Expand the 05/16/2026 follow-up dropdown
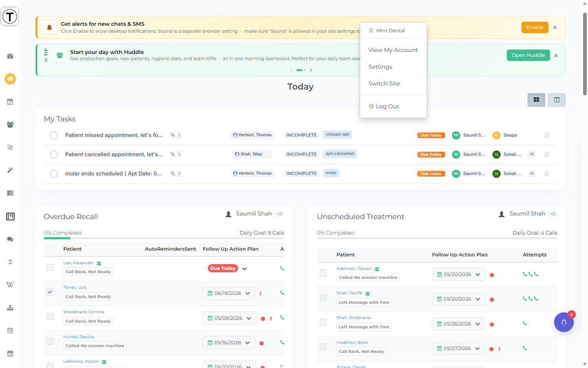Image resolution: width=588 pixels, height=368 pixels. point(229,343)
